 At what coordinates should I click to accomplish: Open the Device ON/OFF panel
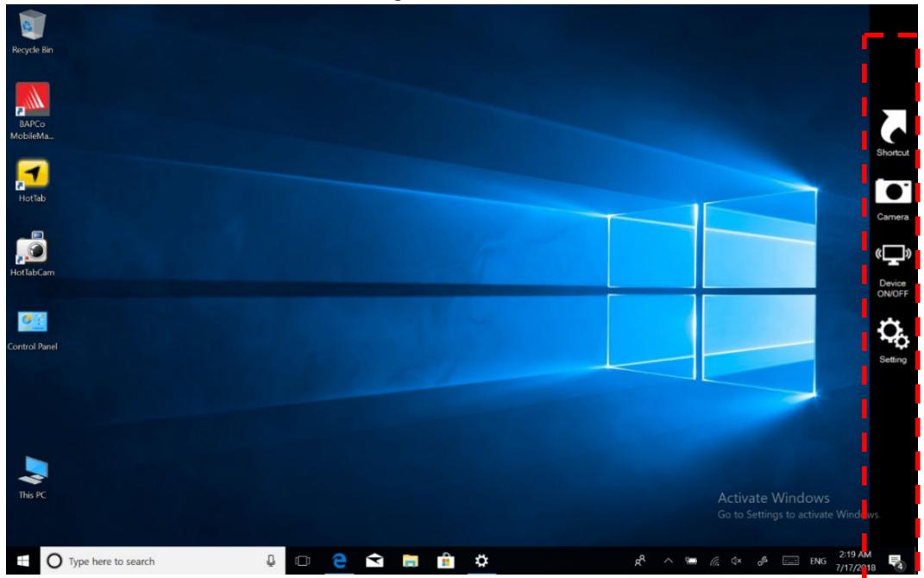[x=893, y=255]
